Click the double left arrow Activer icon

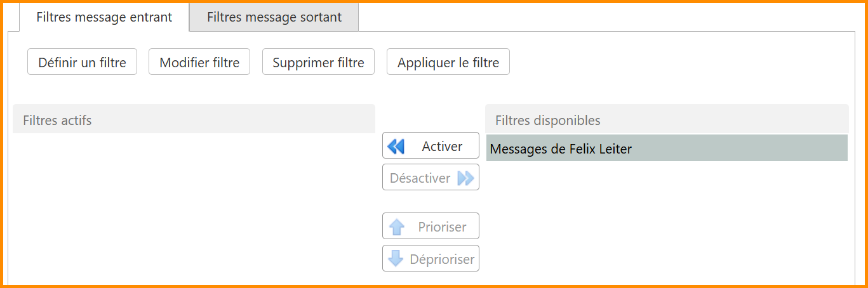pos(396,147)
